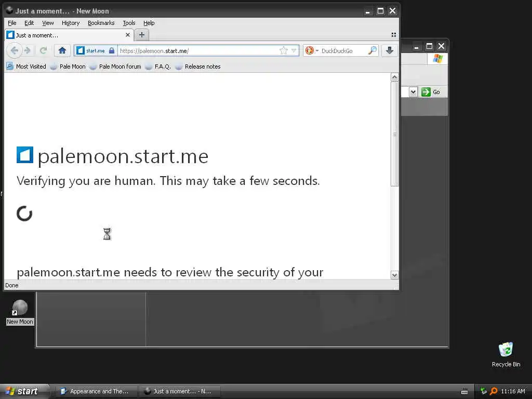This screenshot has width=532, height=399.
Task: Click the 11:16 AM clock
Action: [513, 391]
